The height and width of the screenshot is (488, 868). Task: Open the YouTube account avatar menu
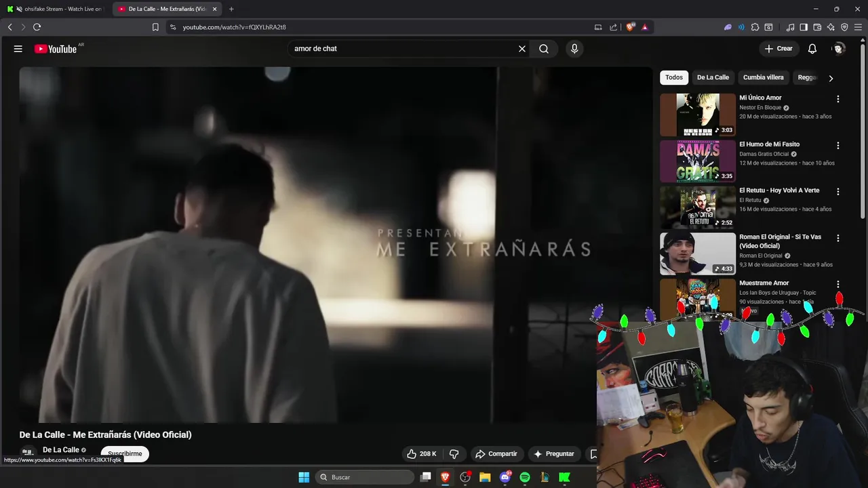point(839,49)
